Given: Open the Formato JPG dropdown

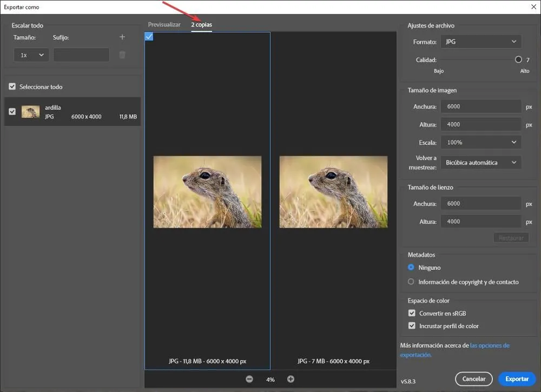Looking at the screenshot, I should tap(481, 42).
